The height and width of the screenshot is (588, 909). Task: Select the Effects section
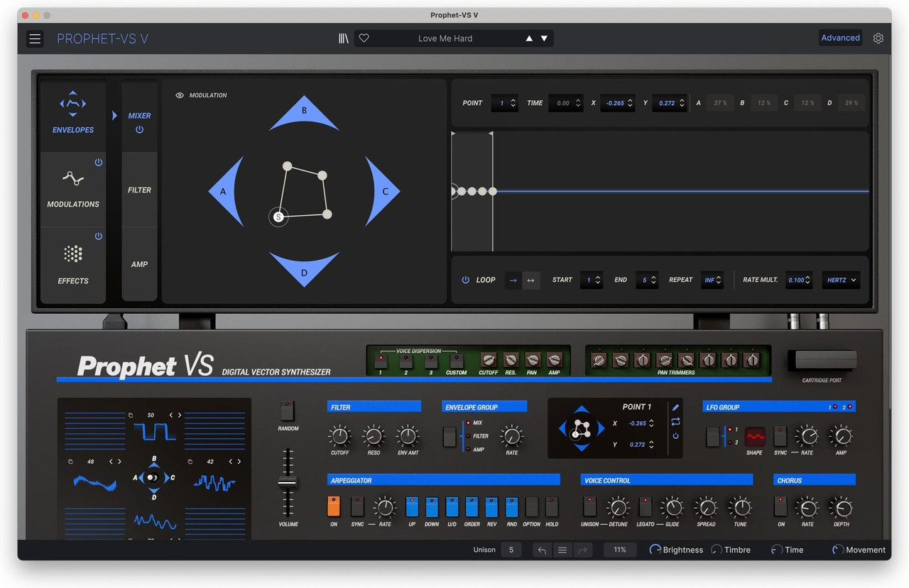click(x=73, y=264)
